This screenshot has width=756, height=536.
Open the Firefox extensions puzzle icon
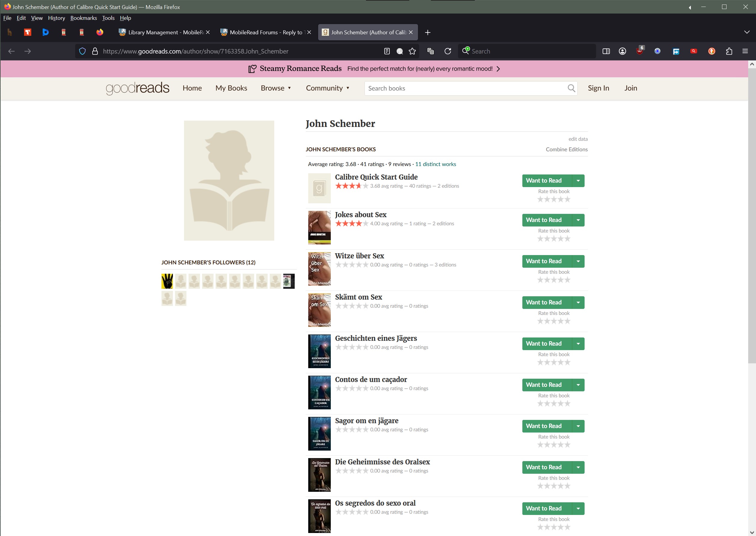tap(729, 51)
